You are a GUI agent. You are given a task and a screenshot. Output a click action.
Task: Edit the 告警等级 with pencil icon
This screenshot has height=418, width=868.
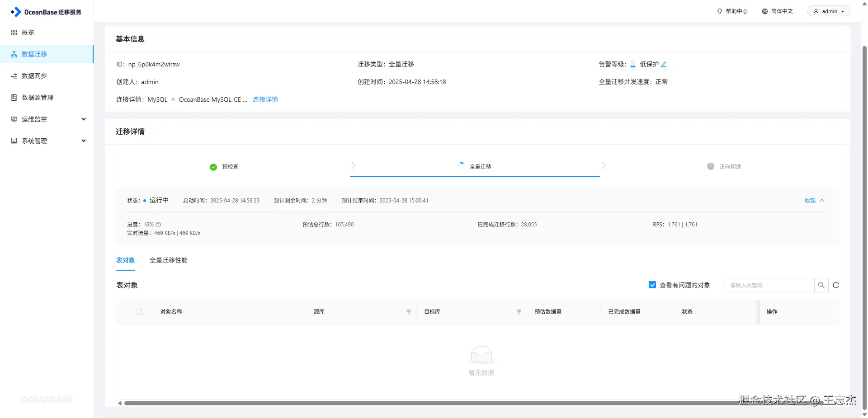(664, 64)
